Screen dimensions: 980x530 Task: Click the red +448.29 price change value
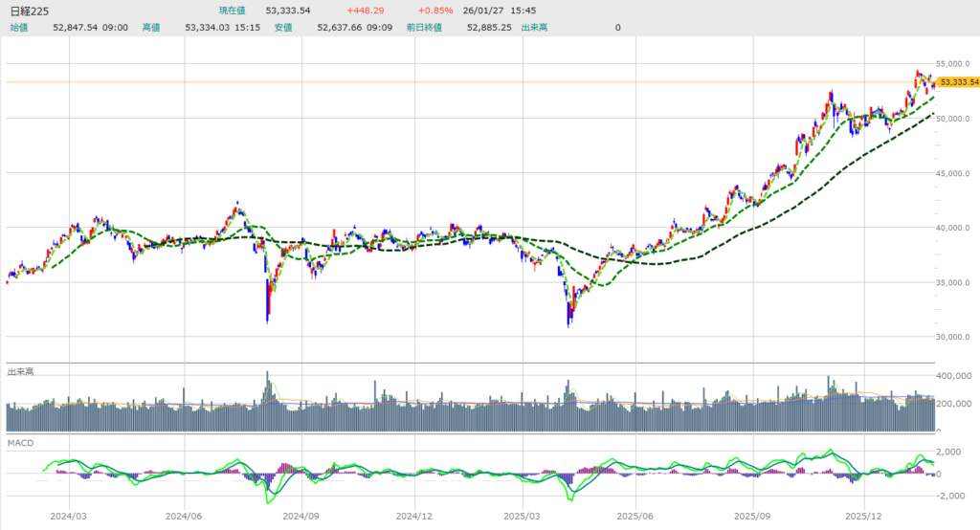[367, 11]
